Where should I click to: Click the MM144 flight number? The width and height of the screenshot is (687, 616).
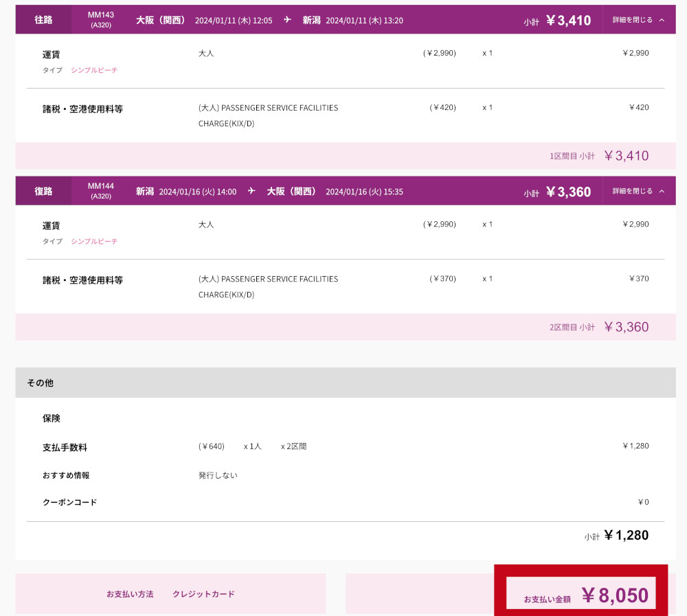point(101,186)
